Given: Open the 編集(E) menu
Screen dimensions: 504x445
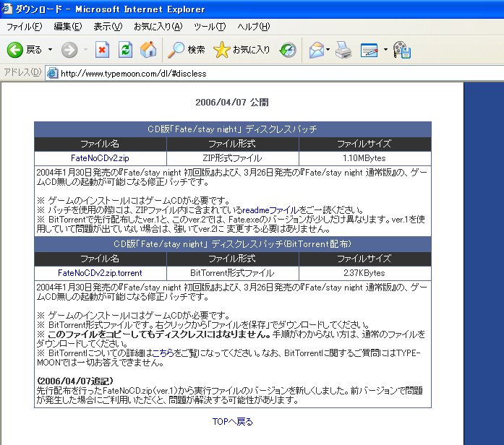Looking at the screenshot, I should tap(68, 27).
